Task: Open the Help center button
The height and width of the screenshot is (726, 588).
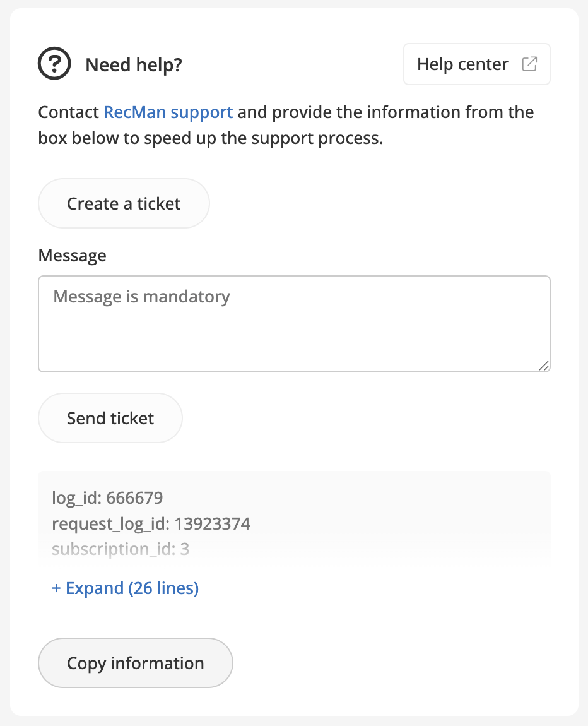Action: [x=463, y=64]
